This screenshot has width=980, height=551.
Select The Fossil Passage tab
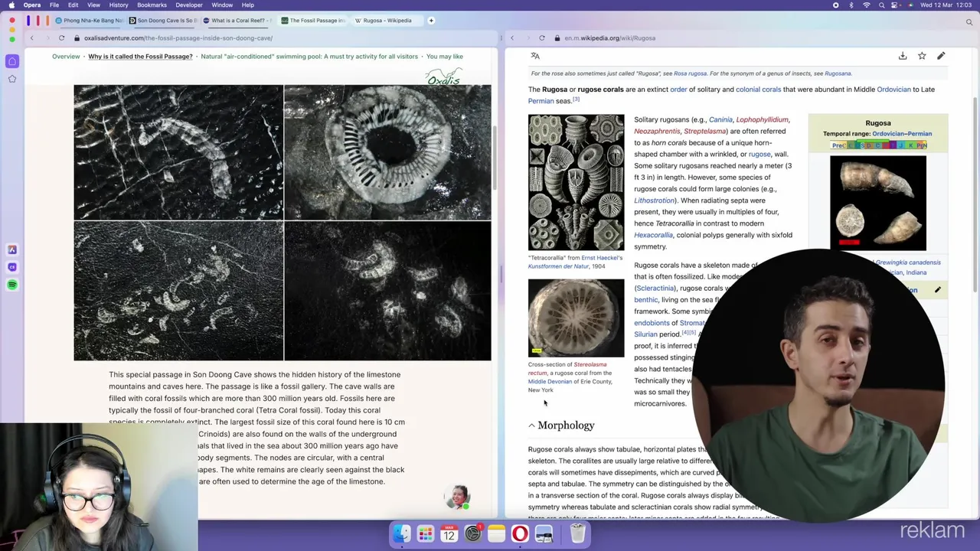coord(312,21)
